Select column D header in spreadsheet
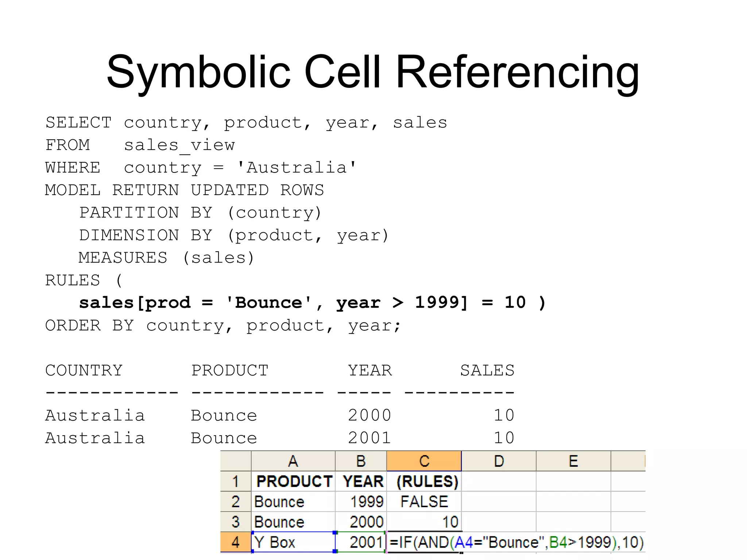Image resolution: width=747 pixels, height=560 pixels. click(x=499, y=461)
